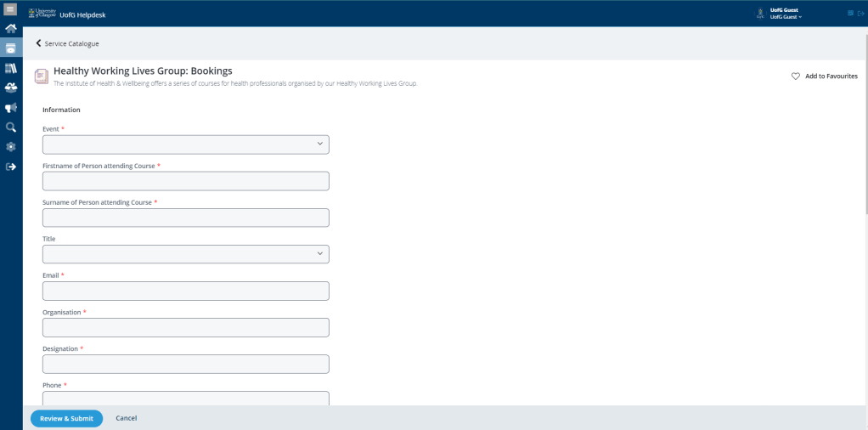
Task: Select the Organisation input box
Action: pyautogui.click(x=185, y=327)
